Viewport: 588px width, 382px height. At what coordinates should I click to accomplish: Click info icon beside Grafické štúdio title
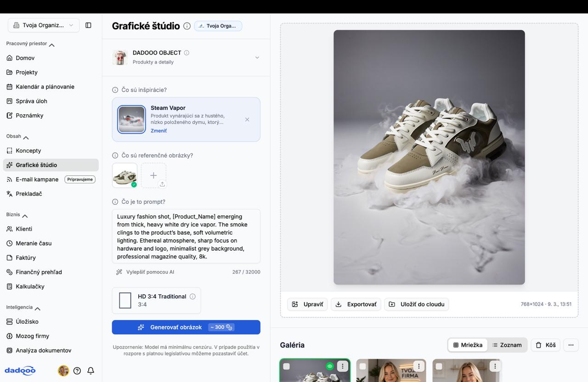[187, 26]
